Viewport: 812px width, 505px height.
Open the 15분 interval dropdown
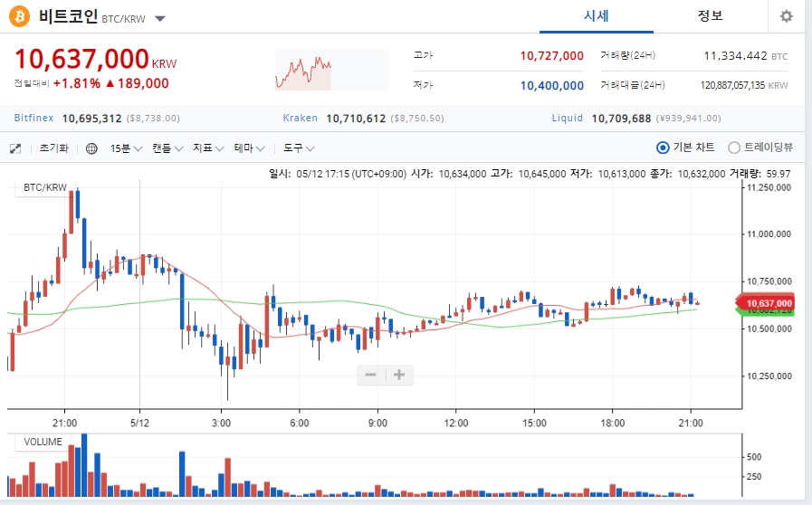(126, 148)
